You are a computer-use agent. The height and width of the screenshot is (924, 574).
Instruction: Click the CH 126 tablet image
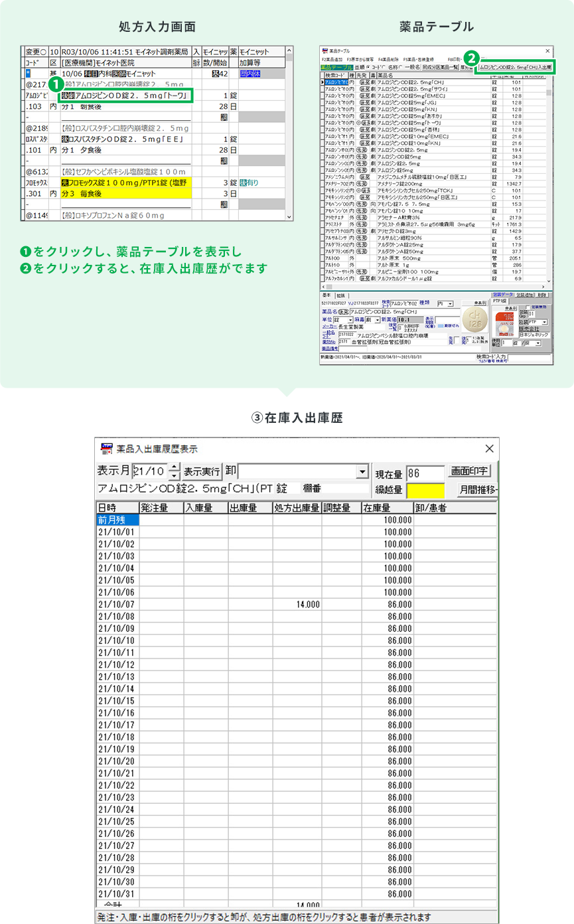474,320
